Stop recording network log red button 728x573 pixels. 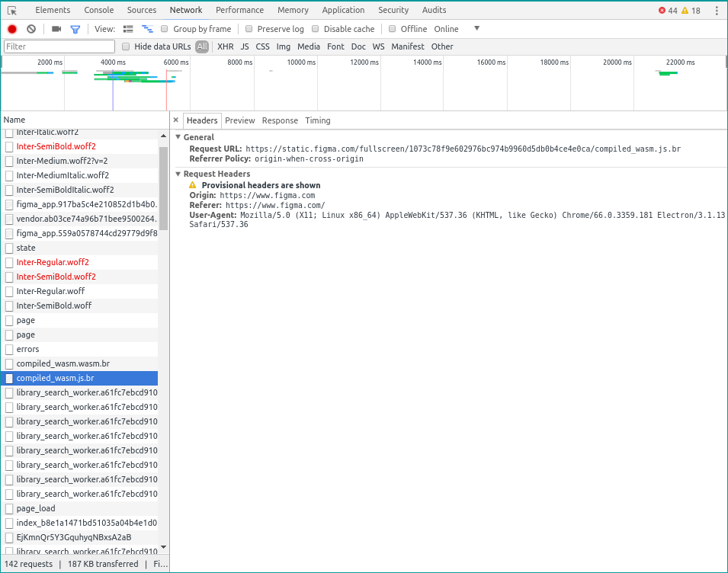tap(12, 29)
